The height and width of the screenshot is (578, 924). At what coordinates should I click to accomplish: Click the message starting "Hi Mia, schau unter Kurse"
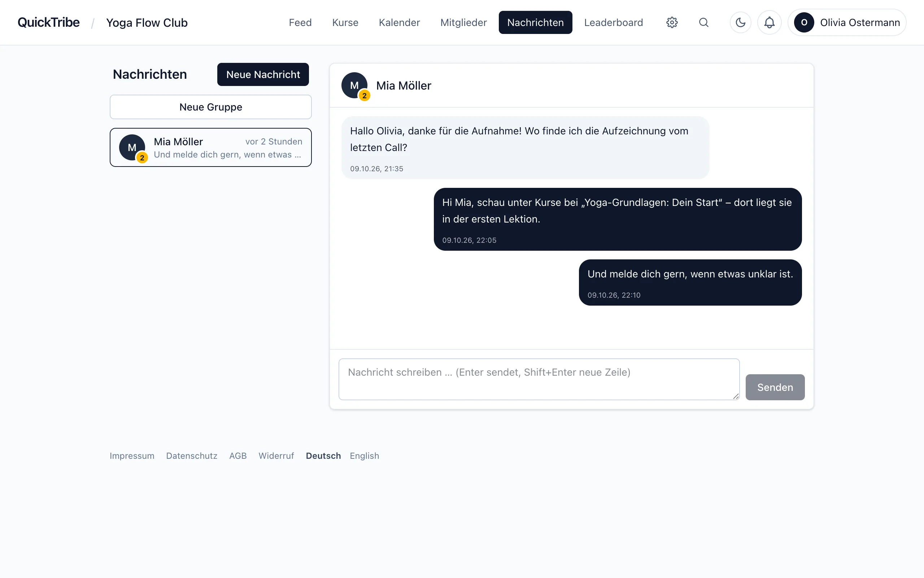[x=618, y=219]
